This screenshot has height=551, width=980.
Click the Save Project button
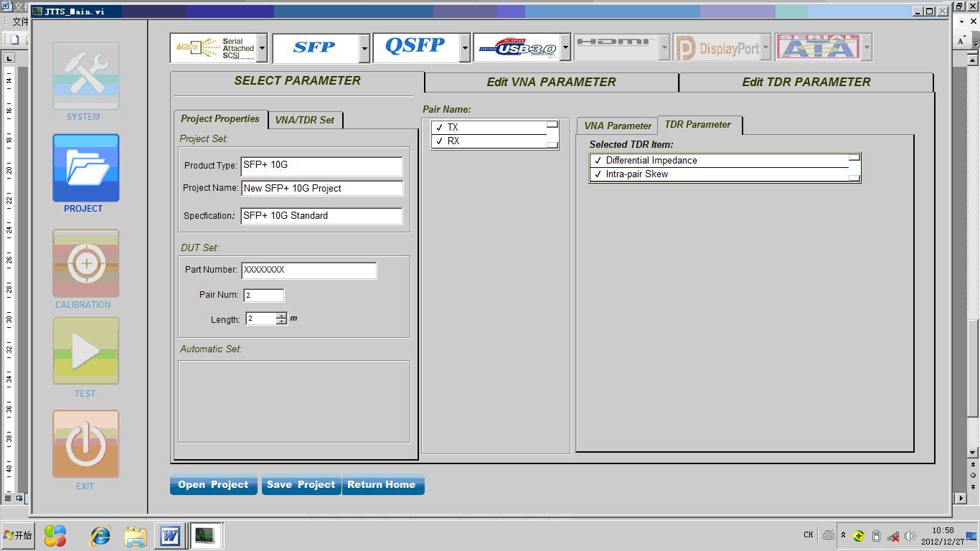click(301, 485)
